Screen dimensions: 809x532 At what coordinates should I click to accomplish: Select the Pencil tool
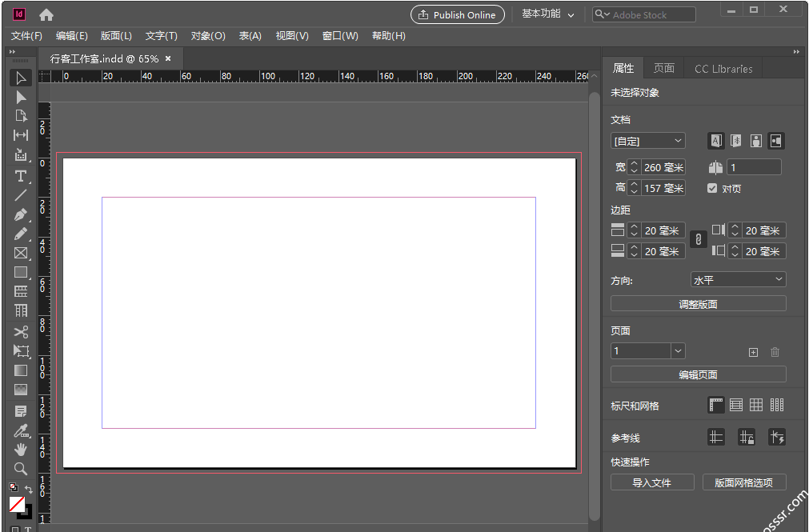21,234
